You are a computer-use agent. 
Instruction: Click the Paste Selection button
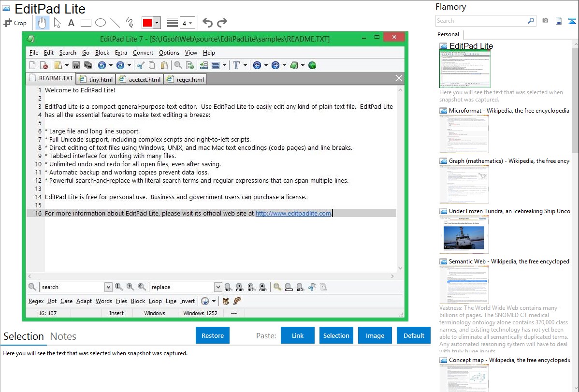coord(336,335)
